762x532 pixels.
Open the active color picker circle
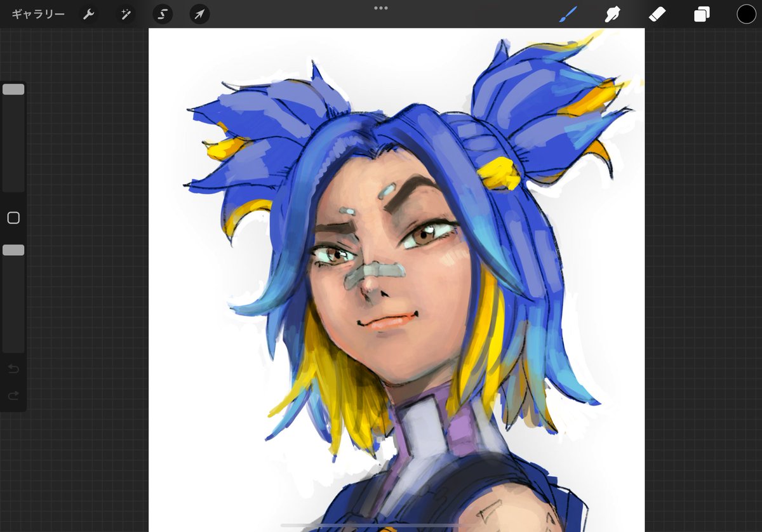point(746,14)
